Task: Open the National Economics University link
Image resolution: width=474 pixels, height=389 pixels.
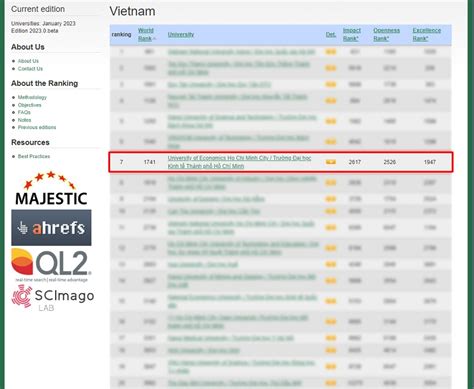Action: pyautogui.click(x=242, y=301)
